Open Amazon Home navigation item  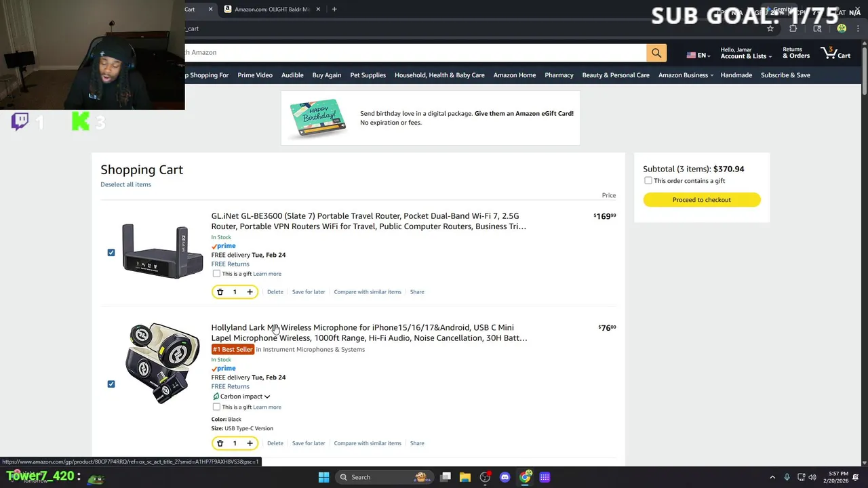click(515, 75)
